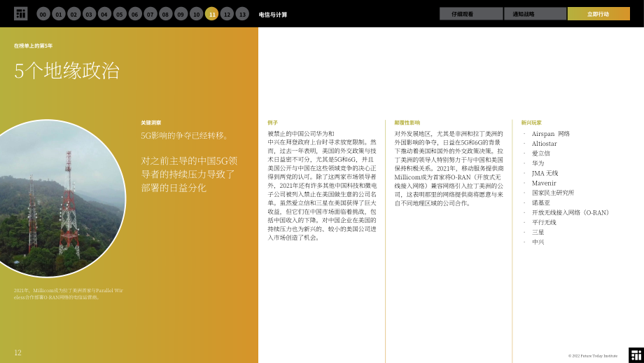Click the 关键洞察 heading

pyautogui.click(x=151, y=123)
